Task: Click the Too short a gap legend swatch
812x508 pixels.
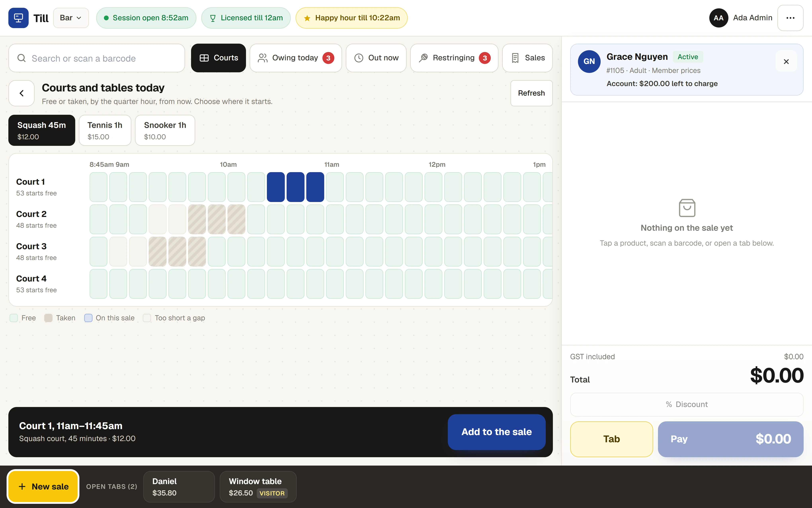Action: click(x=147, y=318)
